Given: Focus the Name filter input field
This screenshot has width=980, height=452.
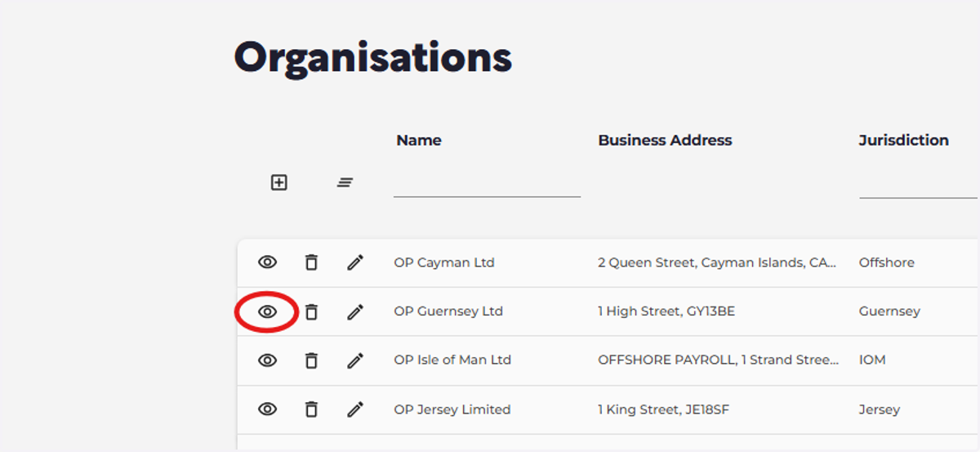Looking at the screenshot, I should point(487,182).
